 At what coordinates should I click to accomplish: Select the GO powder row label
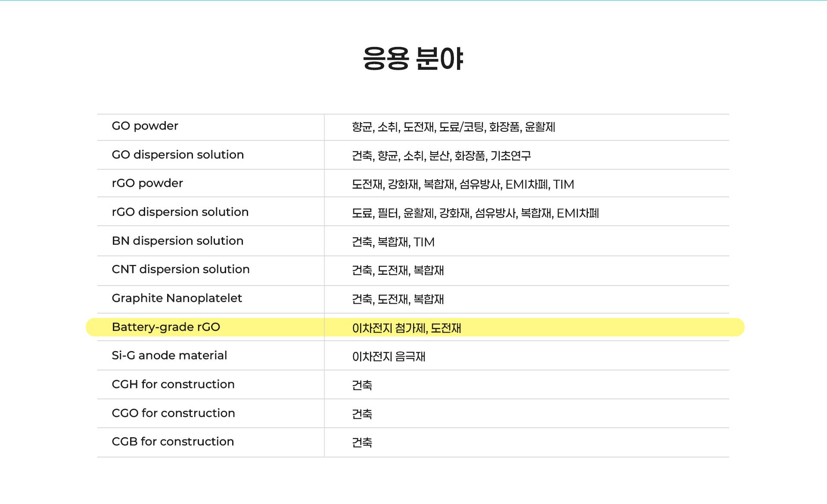coord(145,126)
